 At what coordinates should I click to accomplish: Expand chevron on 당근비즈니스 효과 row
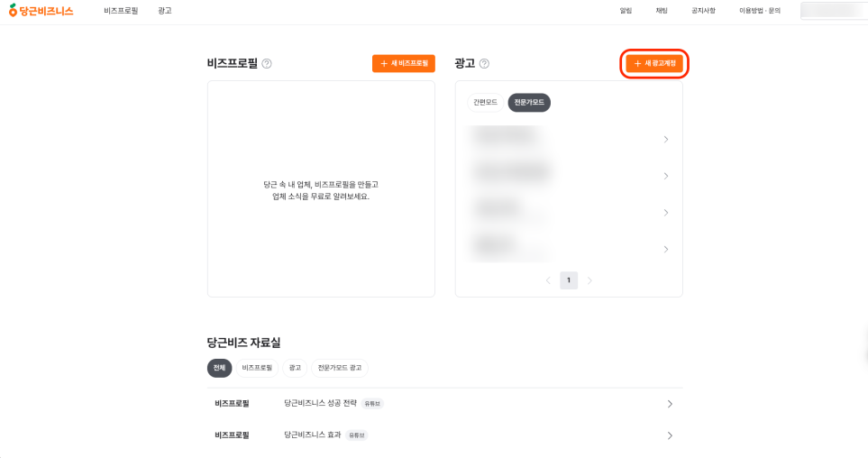670,435
